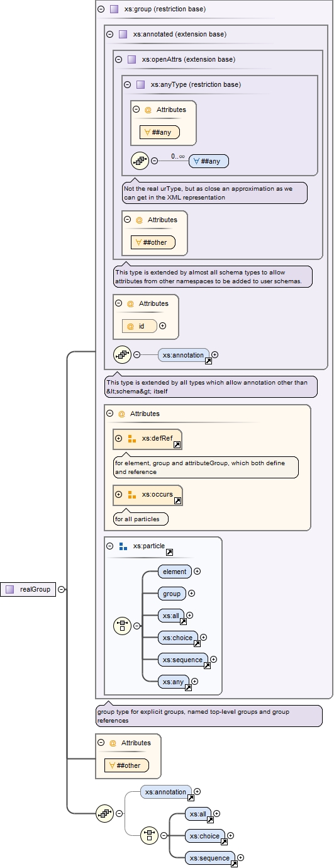Expand the xs:occurs attribute group
The width and height of the screenshot is (334, 868).
pyautogui.click(x=119, y=495)
